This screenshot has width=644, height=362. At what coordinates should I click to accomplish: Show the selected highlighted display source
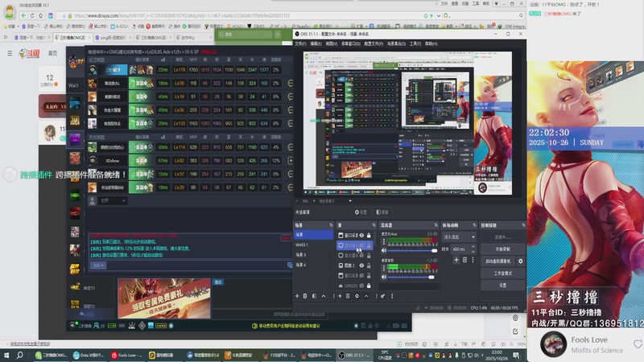point(361,245)
